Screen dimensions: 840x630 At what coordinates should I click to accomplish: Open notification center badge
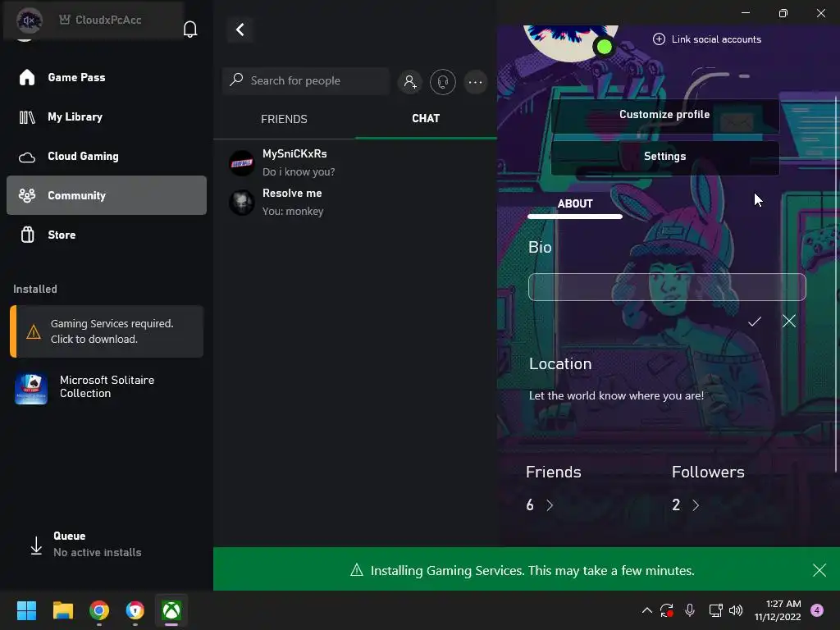click(817, 610)
